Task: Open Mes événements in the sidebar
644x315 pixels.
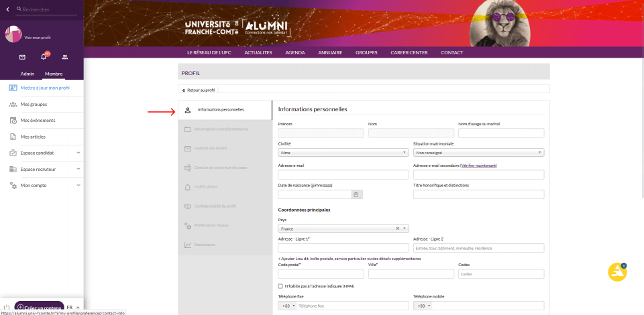Action: 38,121
